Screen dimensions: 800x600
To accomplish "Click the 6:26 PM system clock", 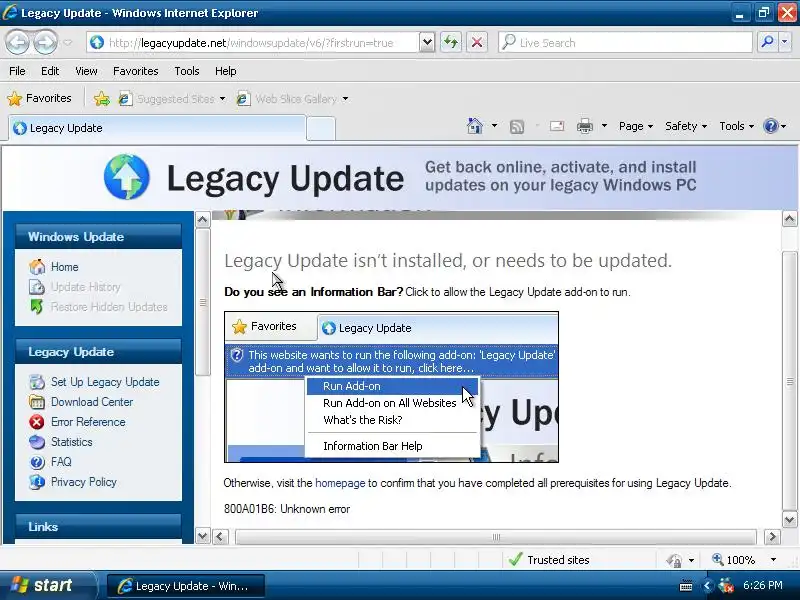I will [x=762, y=585].
